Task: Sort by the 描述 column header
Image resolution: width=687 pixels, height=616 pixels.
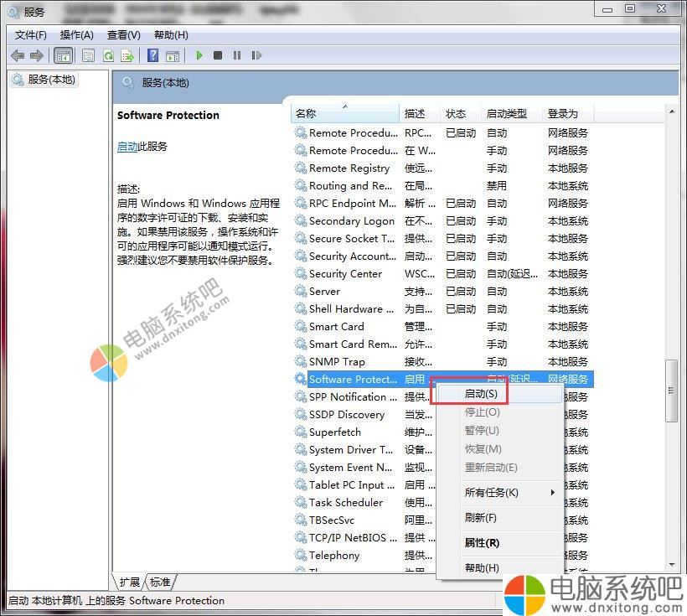Action: point(419,113)
